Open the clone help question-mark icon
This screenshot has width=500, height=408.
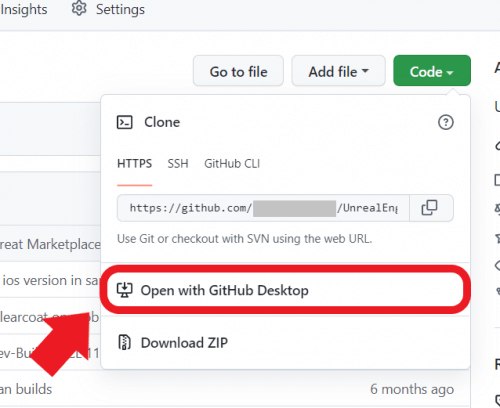[x=446, y=122]
